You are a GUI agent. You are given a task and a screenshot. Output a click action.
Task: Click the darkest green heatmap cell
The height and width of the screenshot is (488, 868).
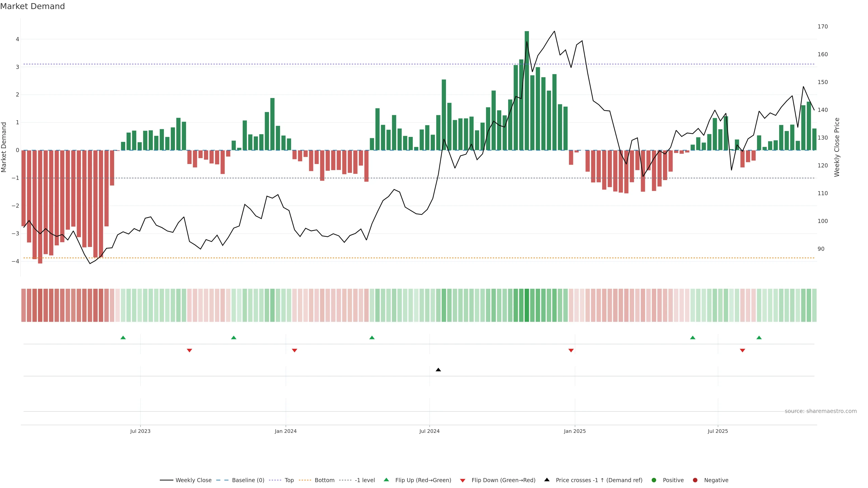pyautogui.click(x=527, y=305)
